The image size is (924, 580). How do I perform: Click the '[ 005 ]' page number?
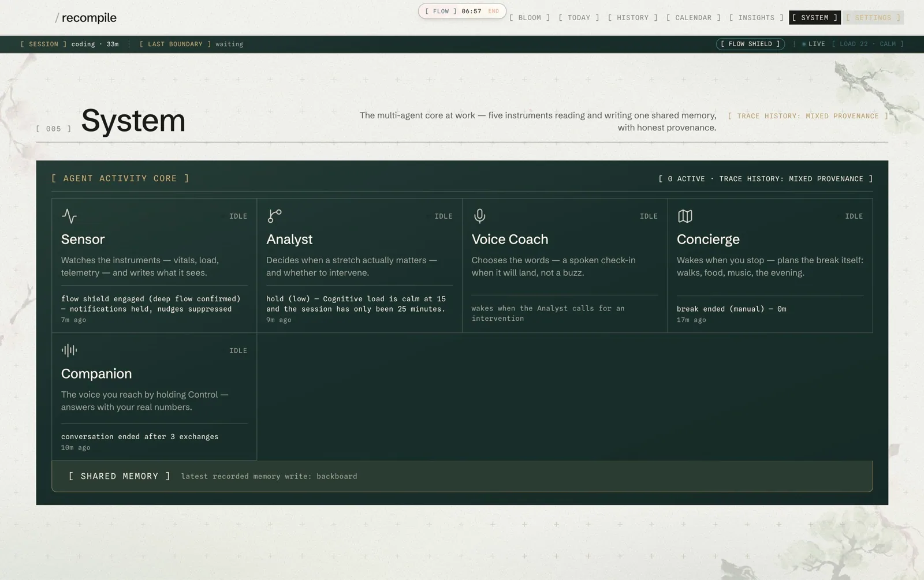point(53,129)
